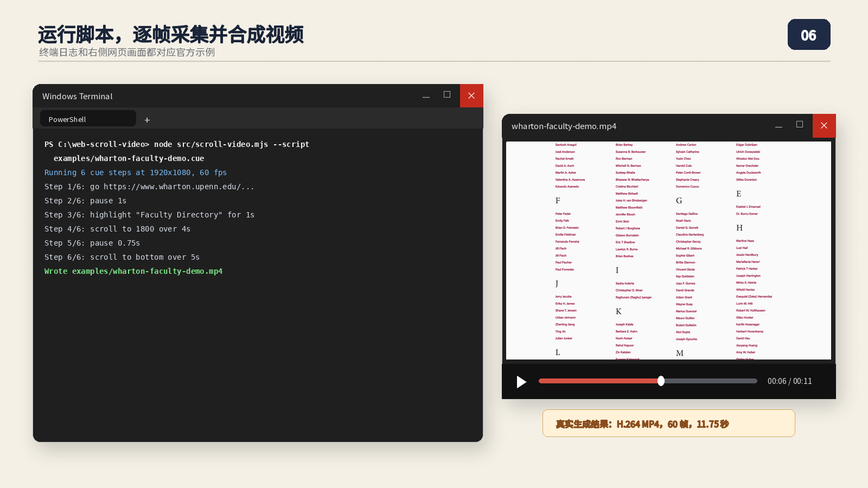Click 'Raghuram (Raghu) Iyengar' name in video

[634, 297]
